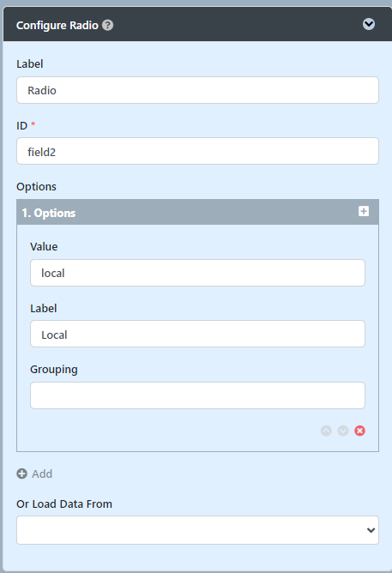Move option up with the up-arrow icon
Viewport: 392px width, 573px height.
tap(326, 431)
